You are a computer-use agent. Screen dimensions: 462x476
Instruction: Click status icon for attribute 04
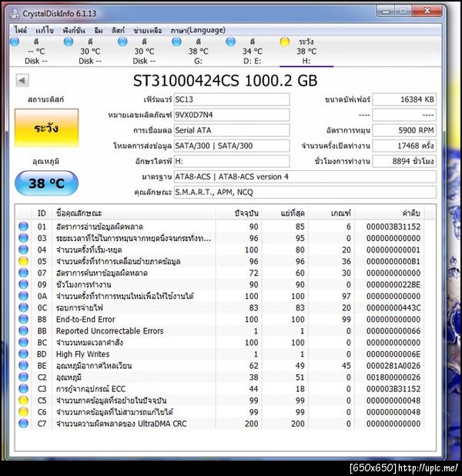coord(23,250)
